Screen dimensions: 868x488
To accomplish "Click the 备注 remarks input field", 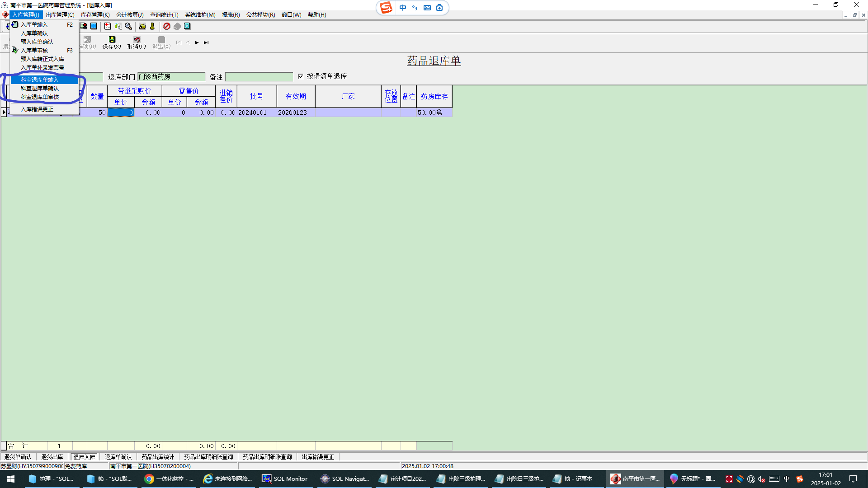I will click(259, 77).
